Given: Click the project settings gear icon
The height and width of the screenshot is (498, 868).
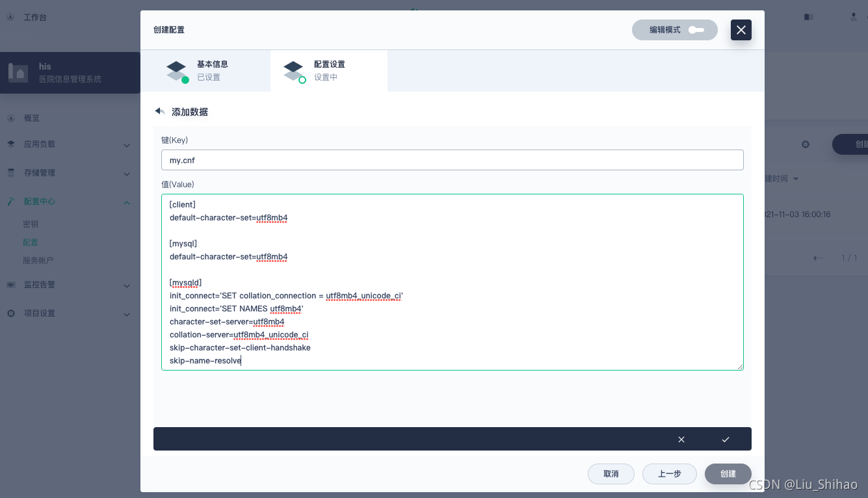Looking at the screenshot, I should tap(11, 313).
